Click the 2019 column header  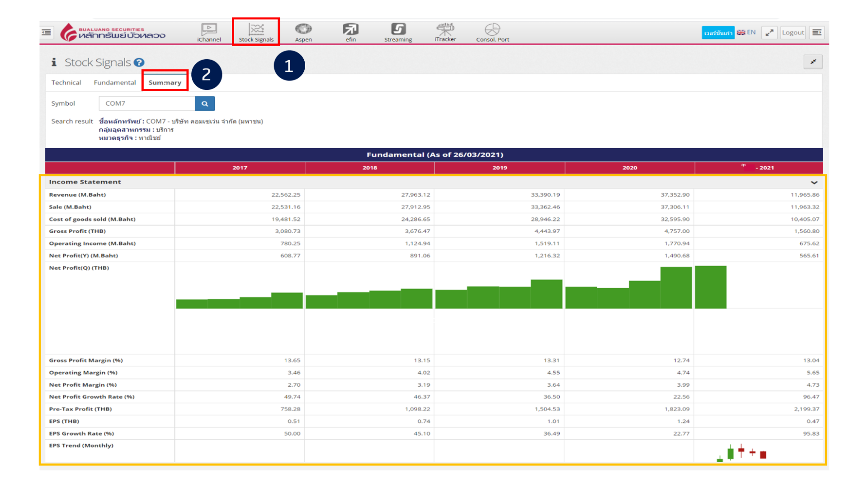(500, 168)
